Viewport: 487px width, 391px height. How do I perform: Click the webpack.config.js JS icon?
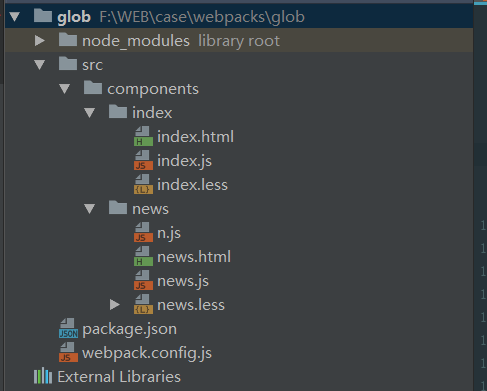pos(68,353)
